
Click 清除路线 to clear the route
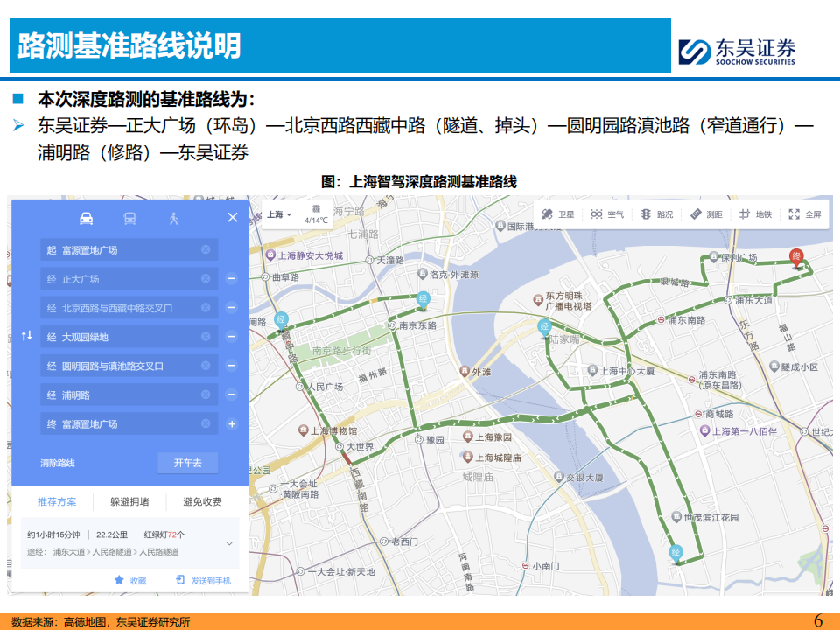pos(58,463)
